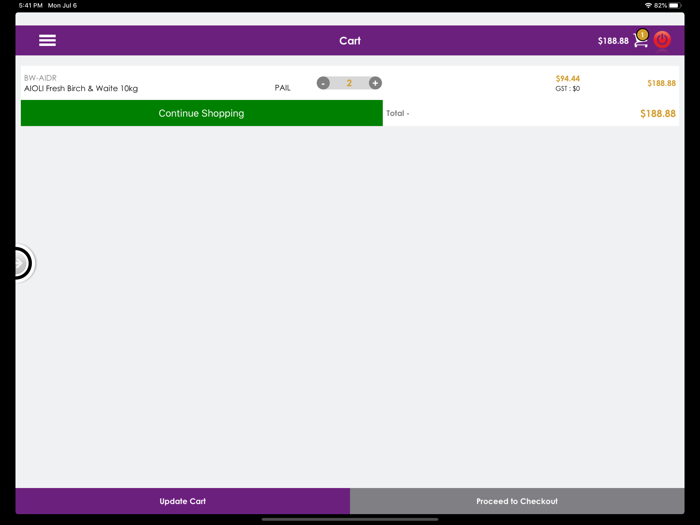Click Proceed to Checkout button
Screen dimensions: 700x525
[x=517, y=501]
